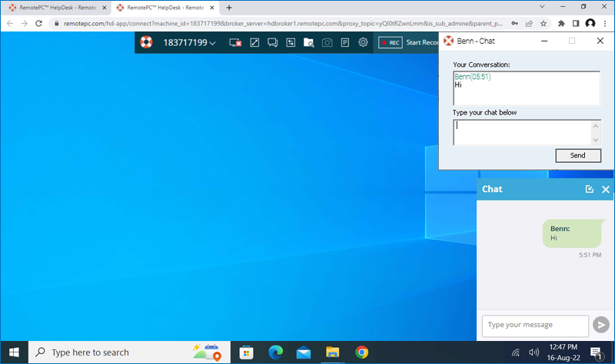Close the Benn - Chat window

click(x=600, y=41)
